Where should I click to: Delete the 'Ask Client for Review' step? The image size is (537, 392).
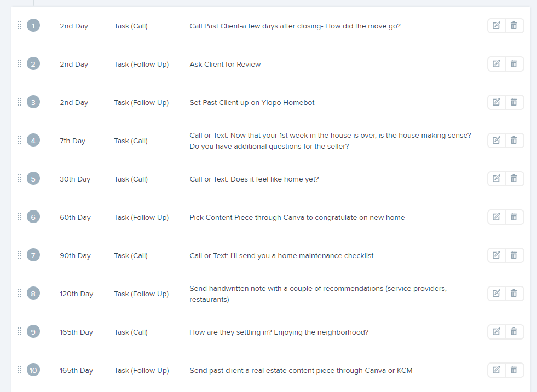(x=514, y=64)
